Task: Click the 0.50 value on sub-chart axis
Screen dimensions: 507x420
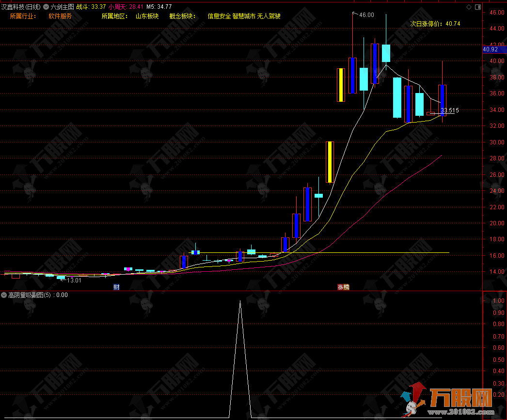Action: pos(499,360)
